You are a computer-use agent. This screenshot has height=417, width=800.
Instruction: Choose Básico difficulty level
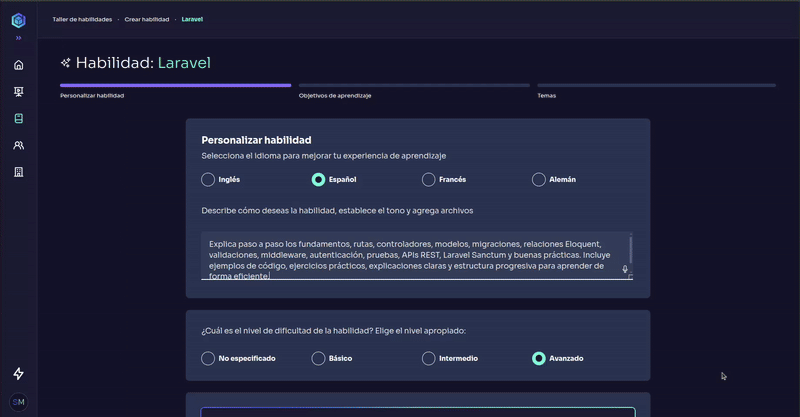(x=319, y=358)
